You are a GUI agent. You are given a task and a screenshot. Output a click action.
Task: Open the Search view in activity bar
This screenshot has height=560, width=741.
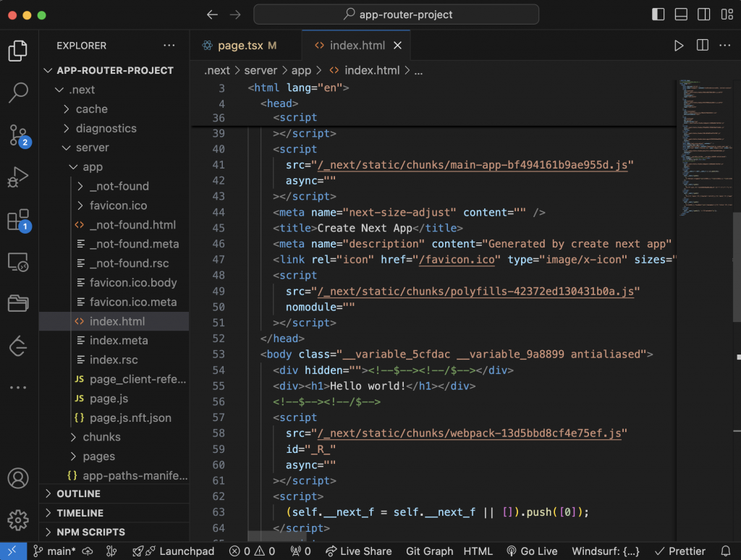18,93
